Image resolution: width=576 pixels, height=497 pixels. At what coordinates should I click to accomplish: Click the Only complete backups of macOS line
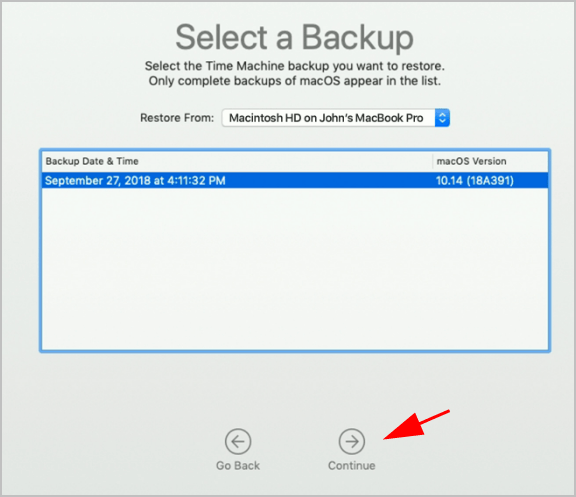[295, 81]
